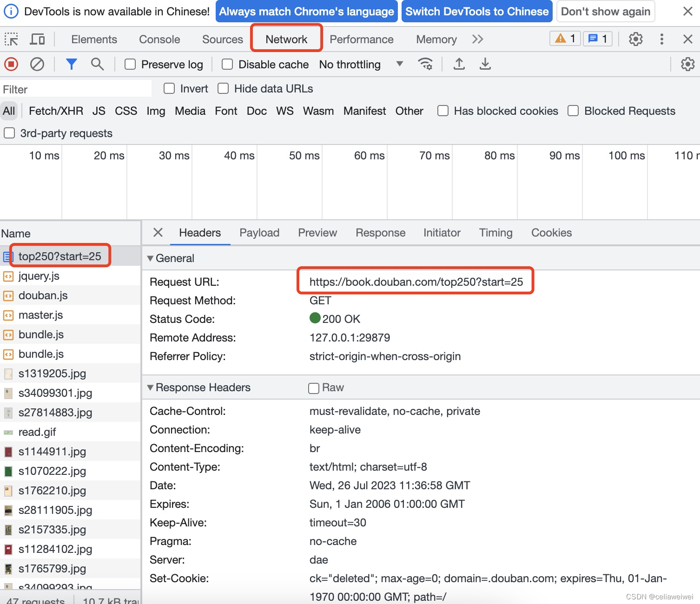Open the network search magnifier

97,64
